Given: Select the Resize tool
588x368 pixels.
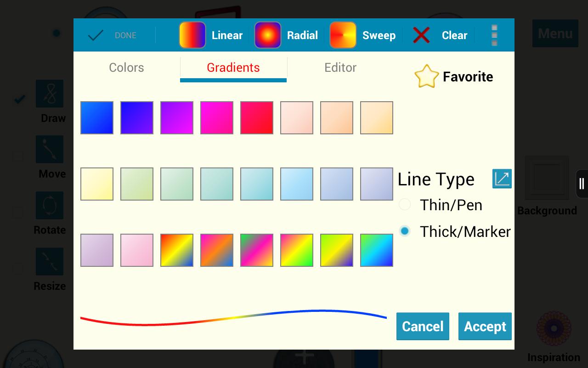Looking at the screenshot, I should pos(49,261).
